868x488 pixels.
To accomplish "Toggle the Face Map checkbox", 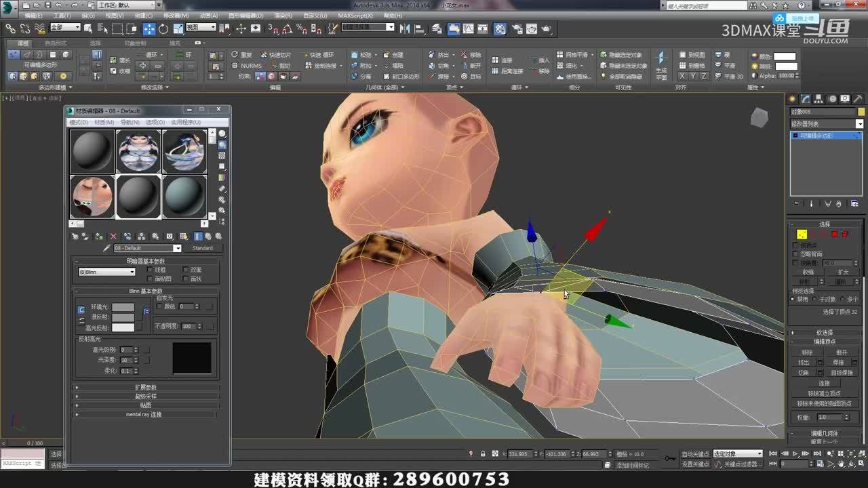I will (150, 279).
